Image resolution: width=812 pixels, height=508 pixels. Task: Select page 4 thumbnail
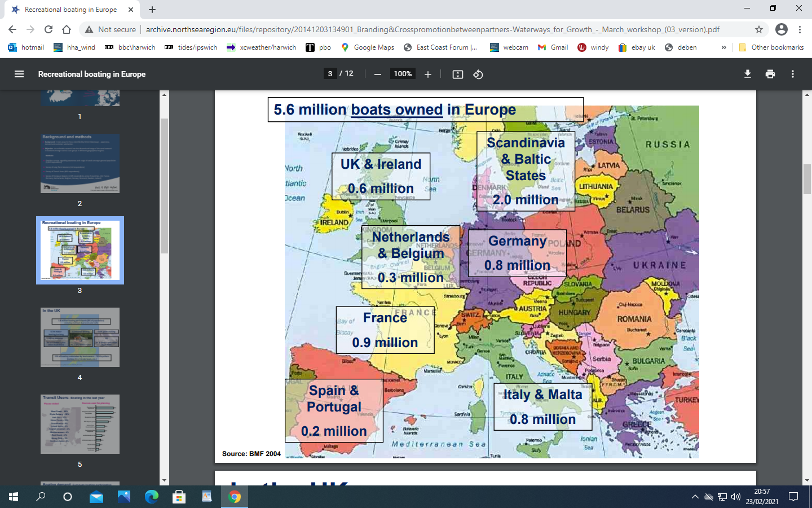(80, 337)
